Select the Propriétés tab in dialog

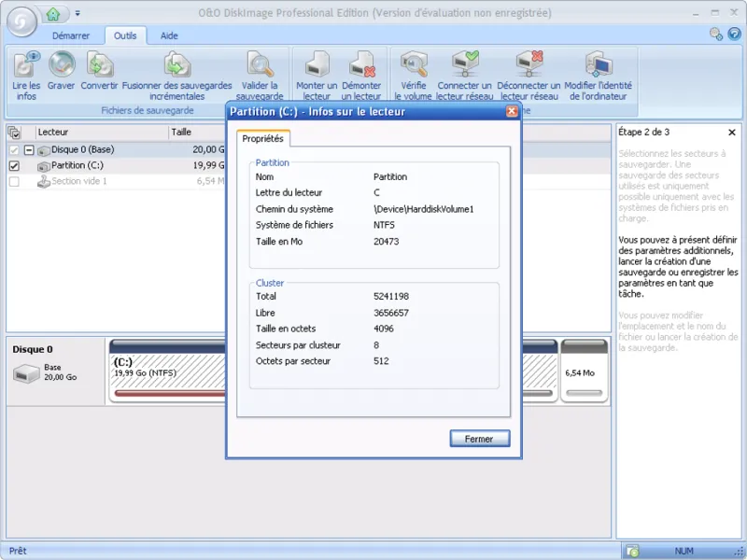(263, 138)
